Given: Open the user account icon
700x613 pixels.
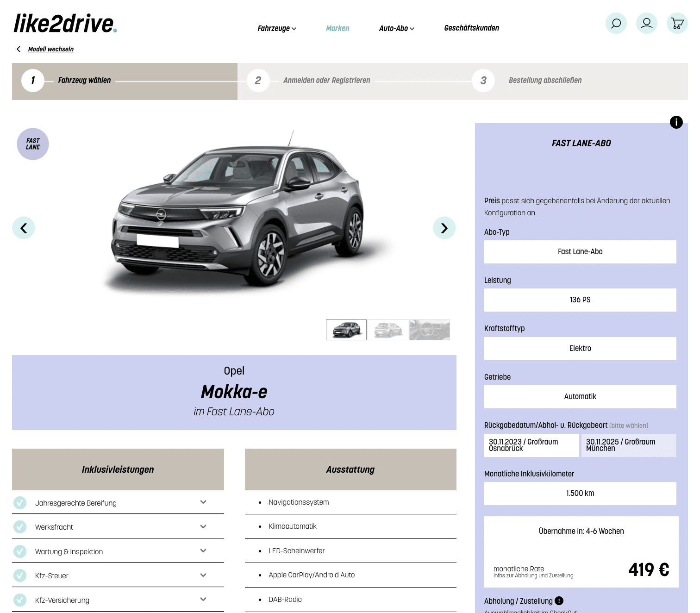Looking at the screenshot, I should point(647,23).
